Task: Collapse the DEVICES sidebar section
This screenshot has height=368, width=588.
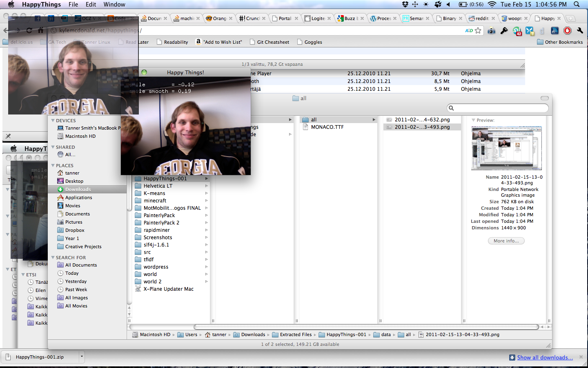Action: tap(53, 121)
